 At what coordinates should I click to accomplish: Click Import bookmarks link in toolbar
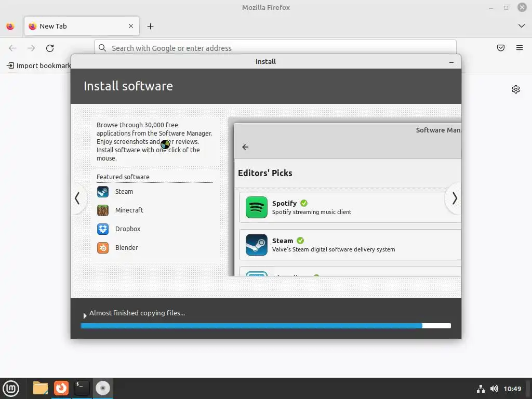(38, 65)
